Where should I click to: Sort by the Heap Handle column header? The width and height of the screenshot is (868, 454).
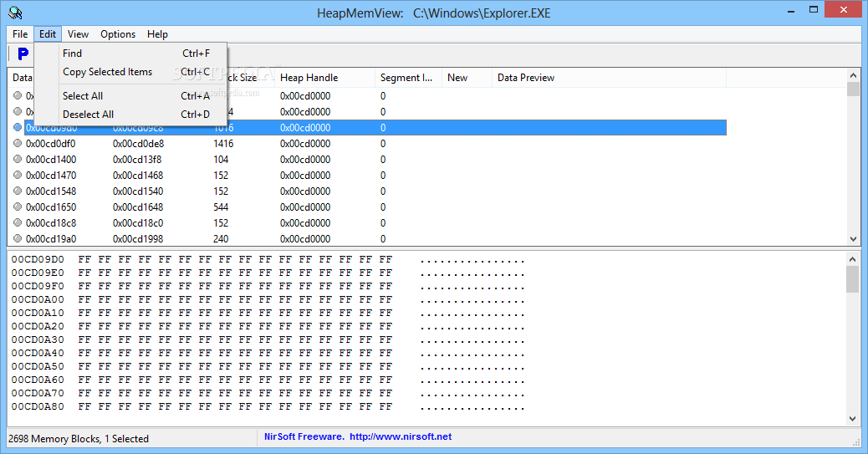point(324,78)
